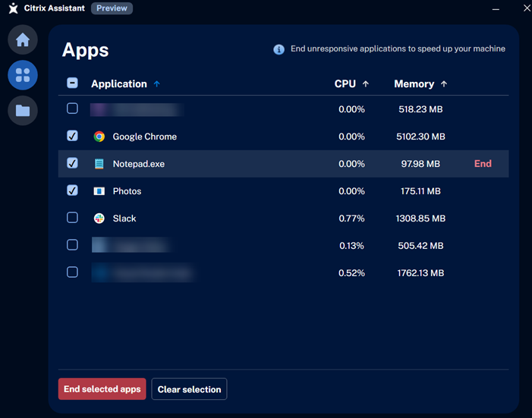Open the folder sidebar icon
532x418 pixels.
tap(23, 111)
